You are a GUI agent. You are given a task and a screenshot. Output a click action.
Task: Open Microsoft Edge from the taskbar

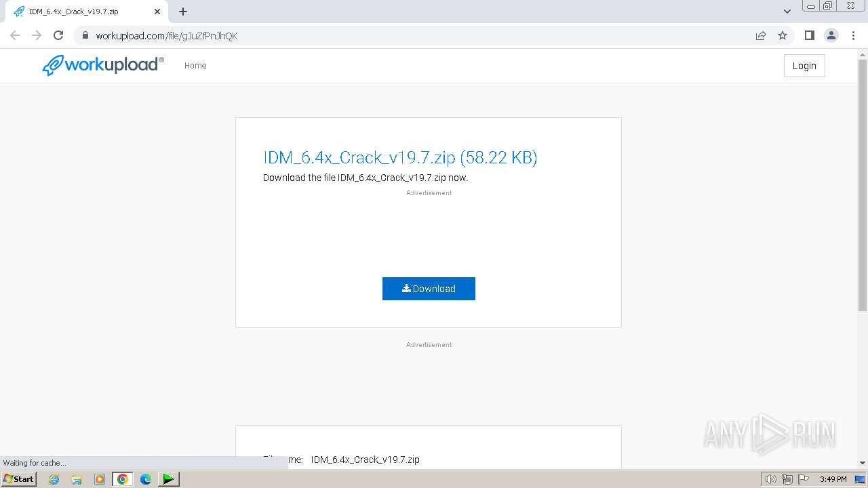pyautogui.click(x=146, y=479)
